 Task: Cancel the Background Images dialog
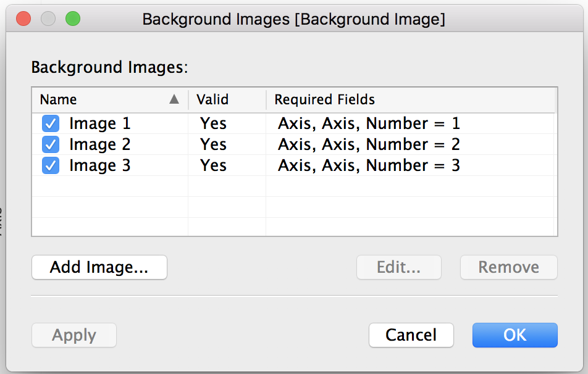(x=411, y=335)
